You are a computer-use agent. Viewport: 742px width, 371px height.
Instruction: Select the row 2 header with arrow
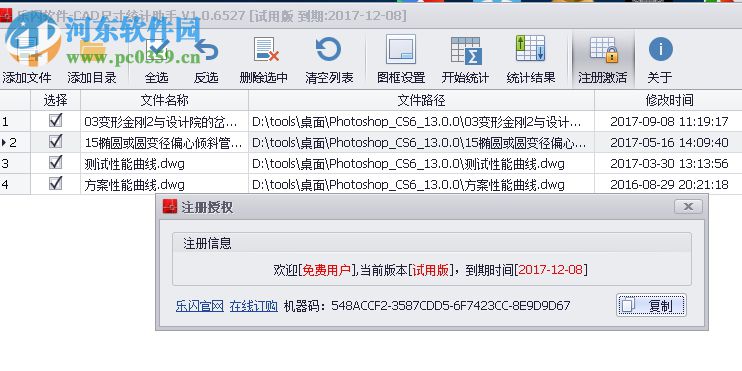15,142
